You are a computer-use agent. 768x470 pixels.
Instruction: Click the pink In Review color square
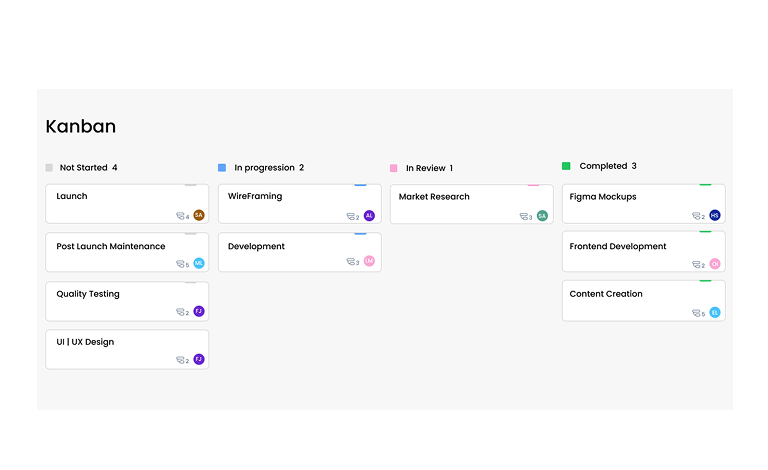394,168
